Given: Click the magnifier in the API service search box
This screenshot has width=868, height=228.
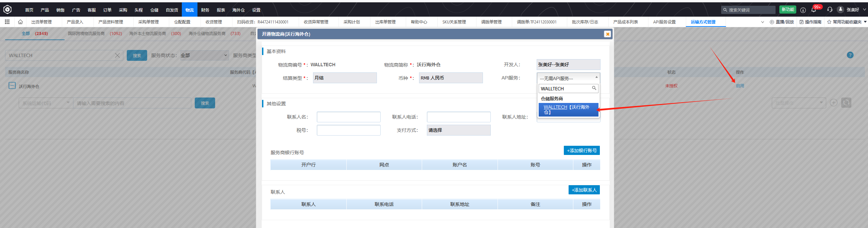Looking at the screenshot, I should 594,88.
